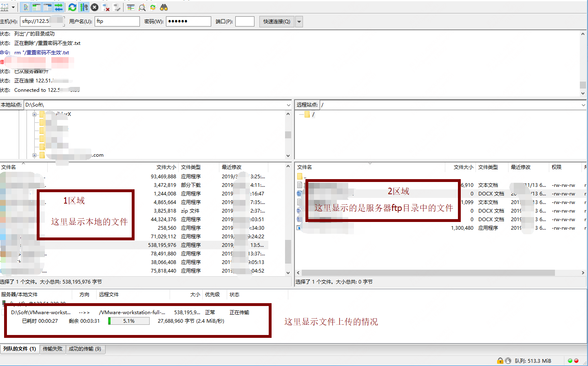Click the refresh file listing icon
This screenshot has width=588, height=366.
click(72, 7)
